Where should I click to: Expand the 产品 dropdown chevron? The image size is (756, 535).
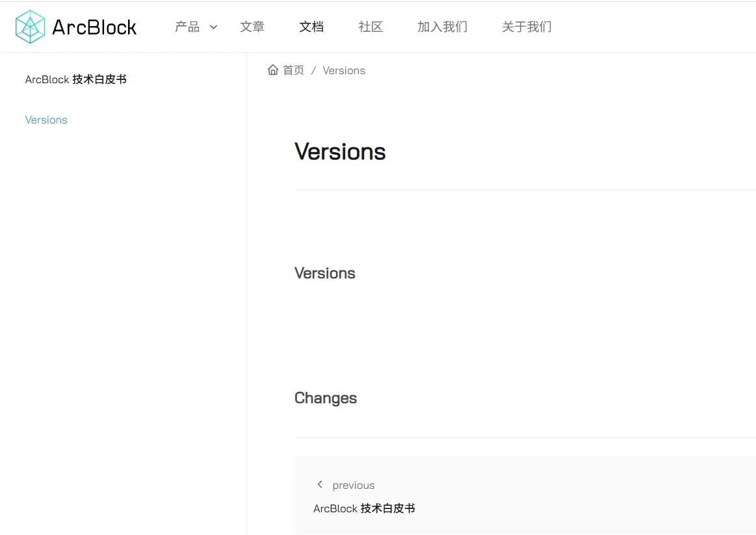pyautogui.click(x=213, y=27)
